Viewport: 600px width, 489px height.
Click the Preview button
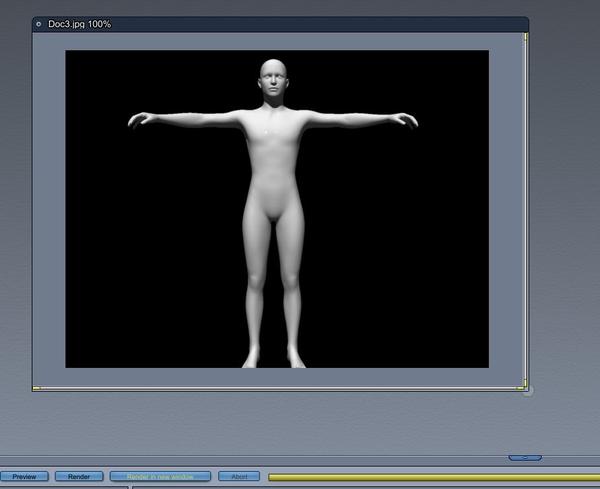24,476
